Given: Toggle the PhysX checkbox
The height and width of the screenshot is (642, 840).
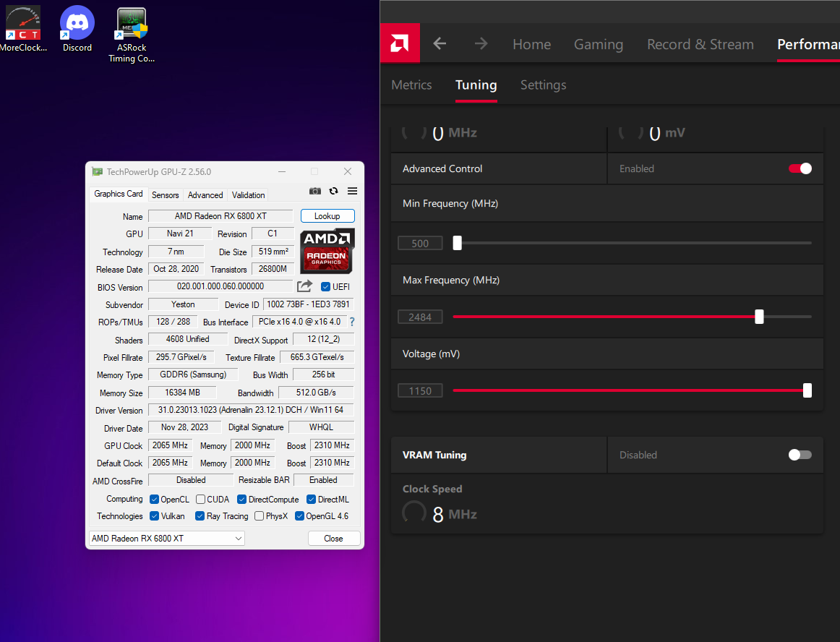Looking at the screenshot, I should click(x=260, y=515).
